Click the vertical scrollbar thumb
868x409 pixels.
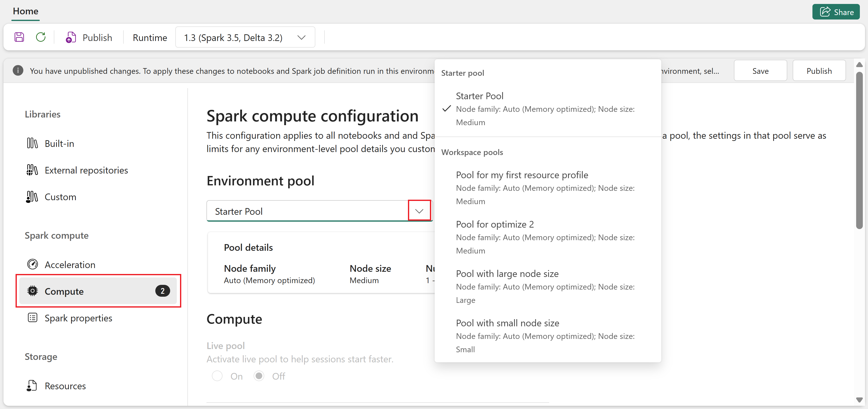[859, 150]
